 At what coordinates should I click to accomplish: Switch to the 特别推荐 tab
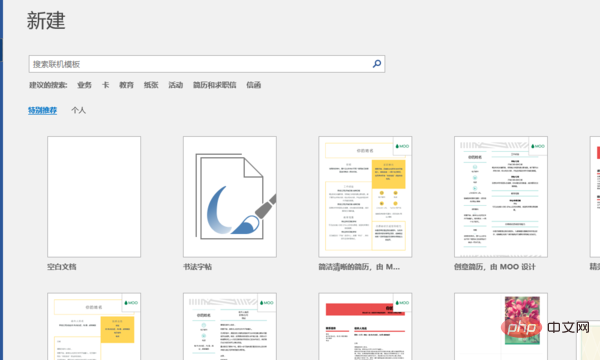pyautogui.click(x=42, y=110)
